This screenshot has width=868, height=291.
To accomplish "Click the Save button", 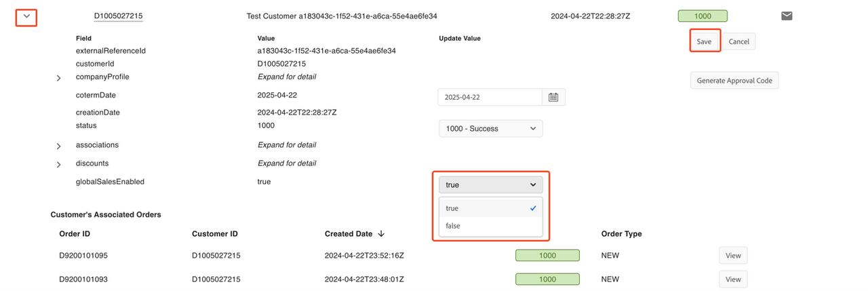I will coord(704,41).
